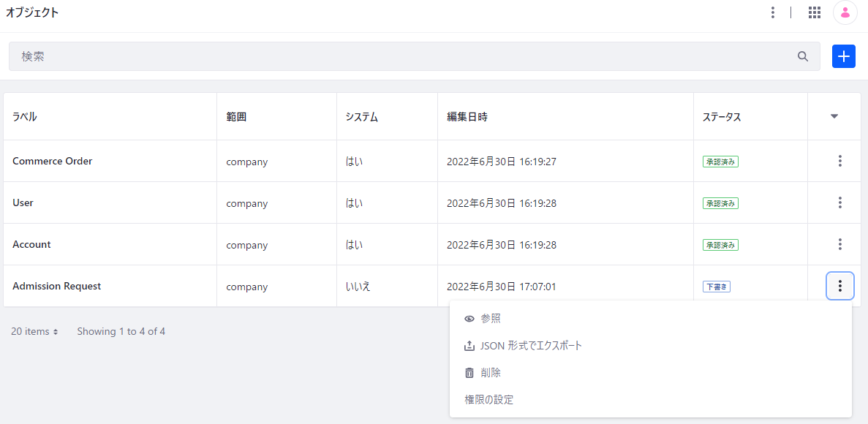Open actions menu for User row
This screenshot has width=868, height=424.
(x=839, y=202)
